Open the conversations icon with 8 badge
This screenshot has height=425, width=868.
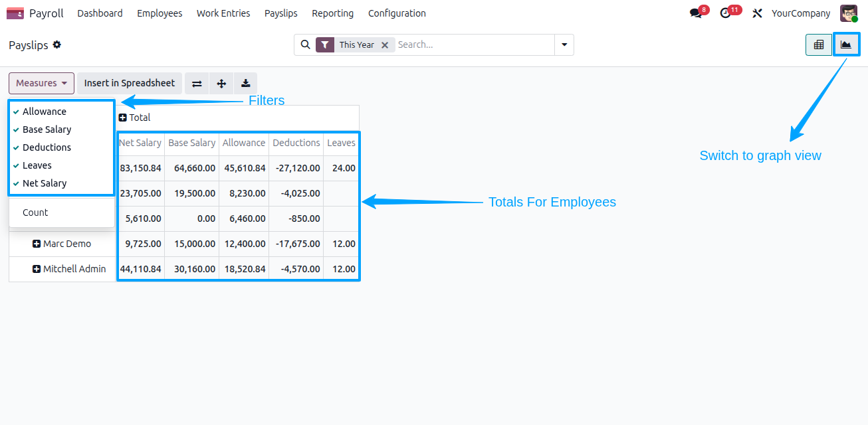pos(696,13)
